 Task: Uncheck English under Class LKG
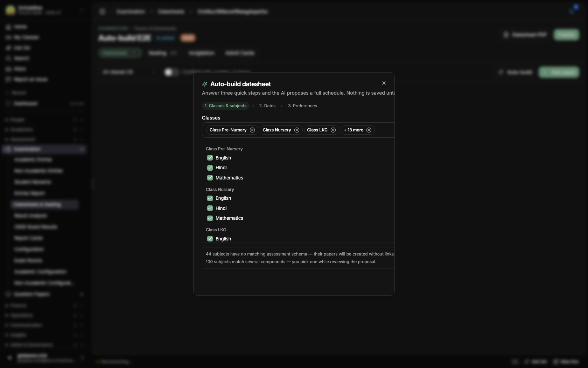[x=210, y=239]
